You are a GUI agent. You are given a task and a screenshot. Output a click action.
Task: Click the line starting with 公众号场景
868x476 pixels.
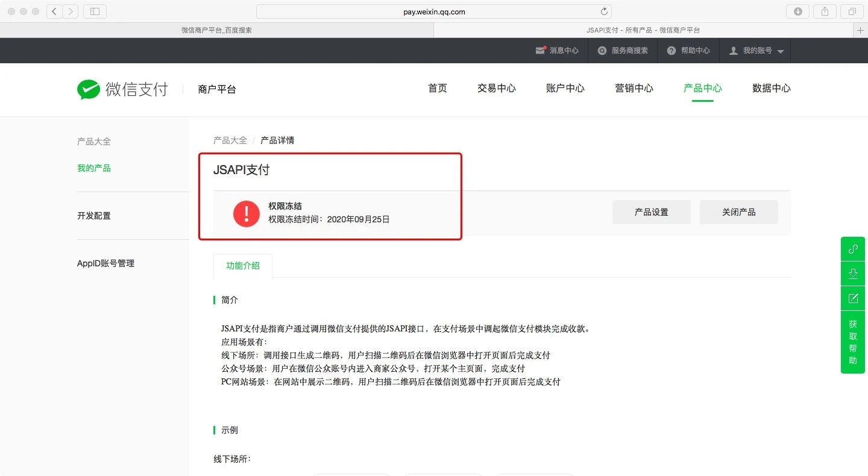click(x=373, y=369)
